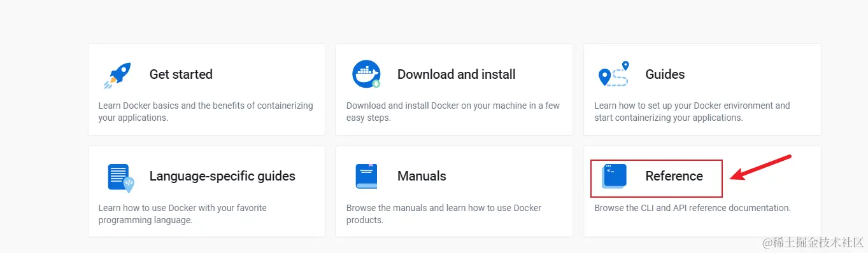This screenshot has width=868, height=253.
Task: Open the Guides heading link
Action: coord(665,74)
